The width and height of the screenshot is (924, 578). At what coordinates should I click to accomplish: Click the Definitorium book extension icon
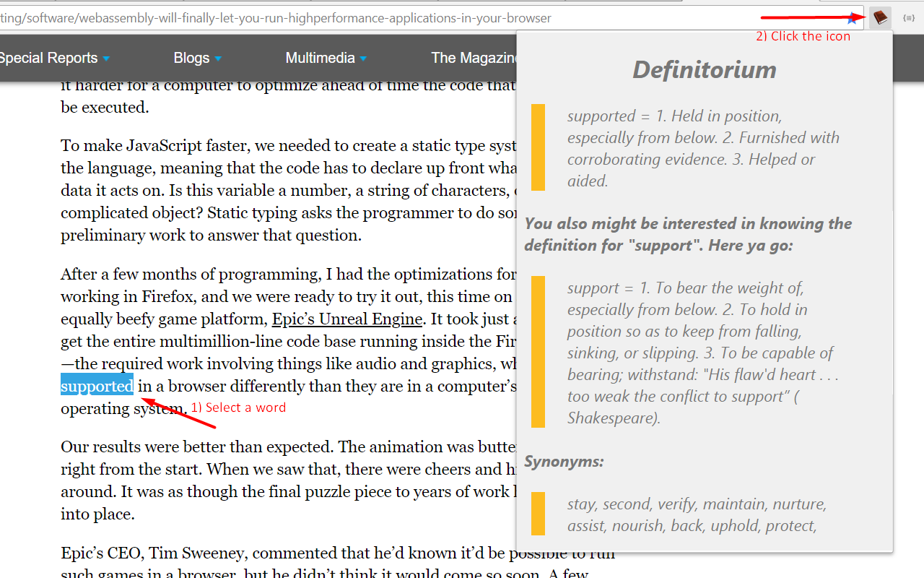point(879,17)
